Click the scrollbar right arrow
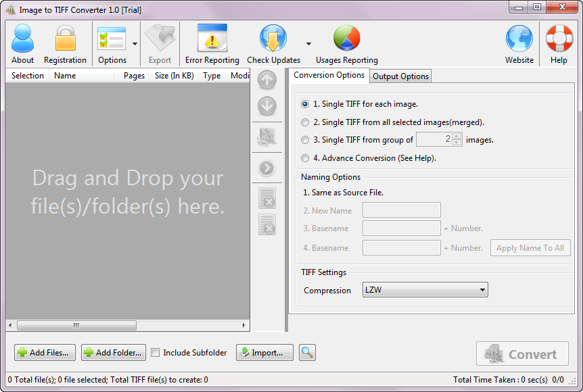 [244, 325]
